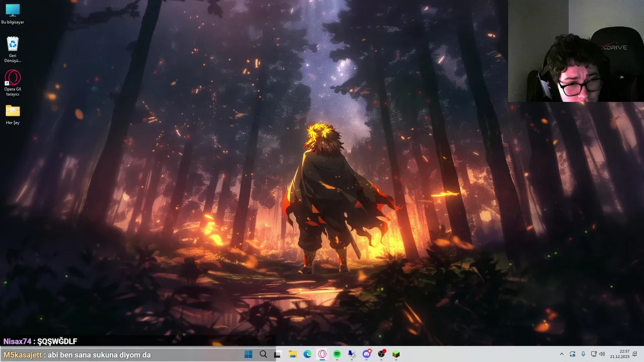
Task: Open network settings from tray icon
Action: click(594, 354)
